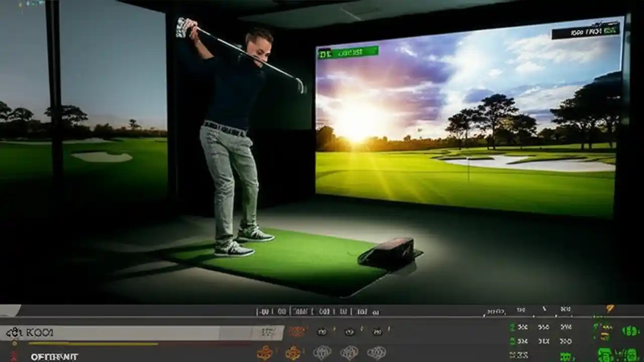Select the red player figure icon
Image resolution: width=644 pixels, height=362 pixels.
[x=13, y=355]
